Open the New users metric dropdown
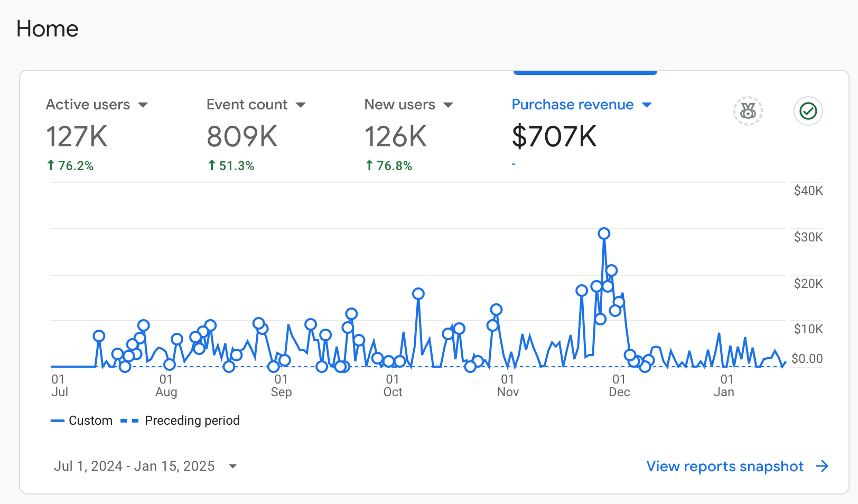 pyautogui.click(x=448, y=105)
